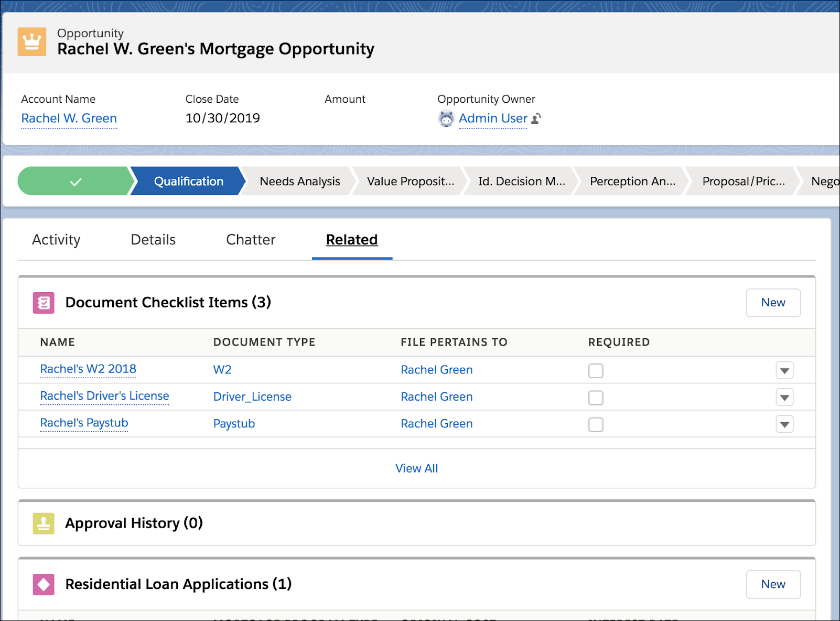Screen dimensions: 840x621
Task: Click the Close Date value 10/30/2019
Action: [223, 118]
